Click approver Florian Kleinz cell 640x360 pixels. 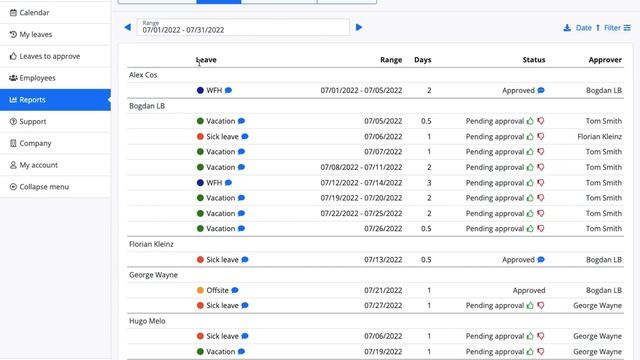(x=600, y=136)
